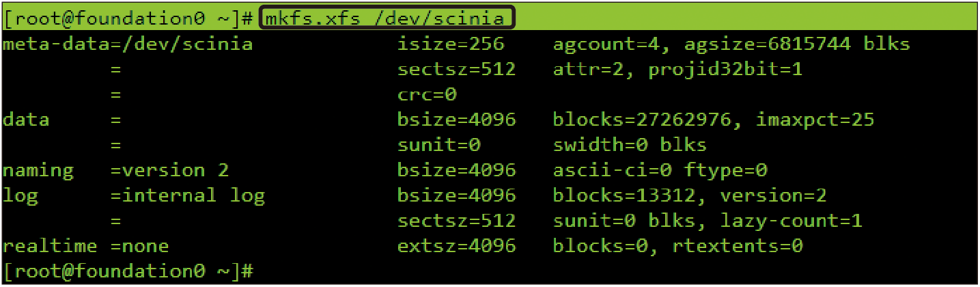980x287 pixels.
Task: Click the naming =version 2 text
Action: pos(116,170)
